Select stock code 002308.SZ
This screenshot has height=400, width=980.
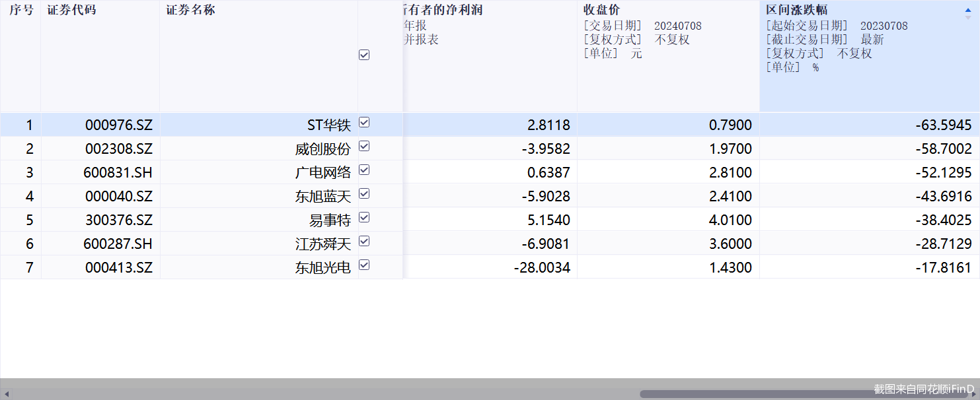tap(119, 149)
